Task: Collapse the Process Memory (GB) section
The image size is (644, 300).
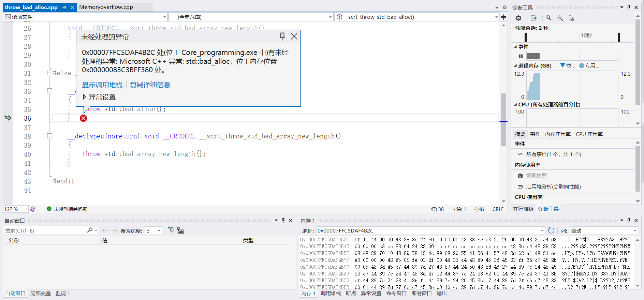Action: (515, 66)
